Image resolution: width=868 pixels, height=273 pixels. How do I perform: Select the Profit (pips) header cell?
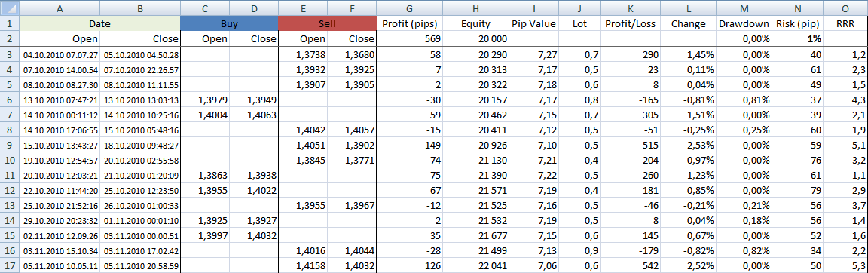(x=409, y=24)
